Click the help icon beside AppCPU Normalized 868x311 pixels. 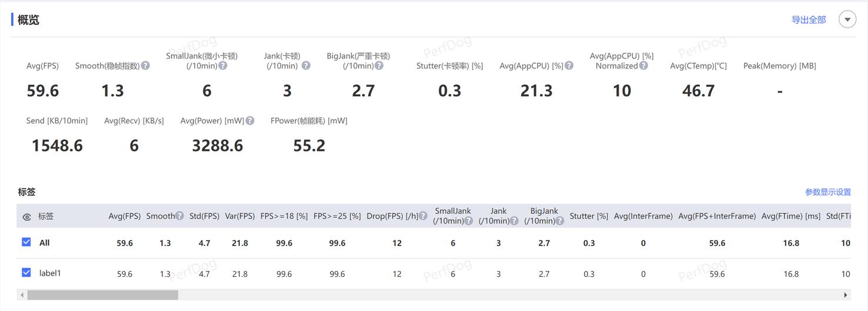click(x=643, y=66)
